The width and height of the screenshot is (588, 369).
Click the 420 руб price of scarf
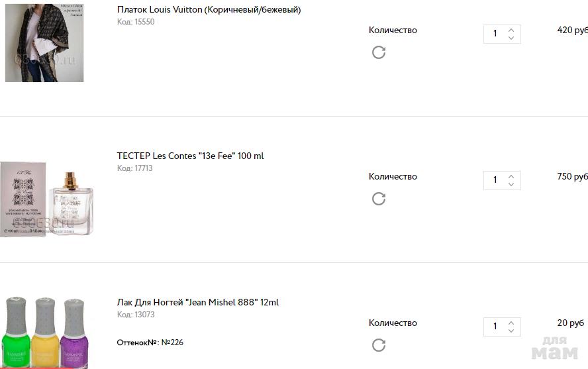point(572,30)
